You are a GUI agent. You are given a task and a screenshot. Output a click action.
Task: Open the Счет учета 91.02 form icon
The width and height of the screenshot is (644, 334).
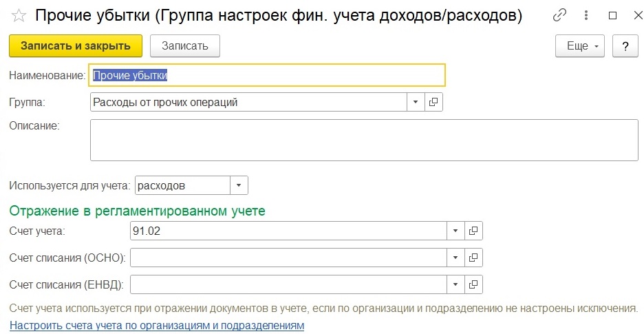click(x=473, y=231)
